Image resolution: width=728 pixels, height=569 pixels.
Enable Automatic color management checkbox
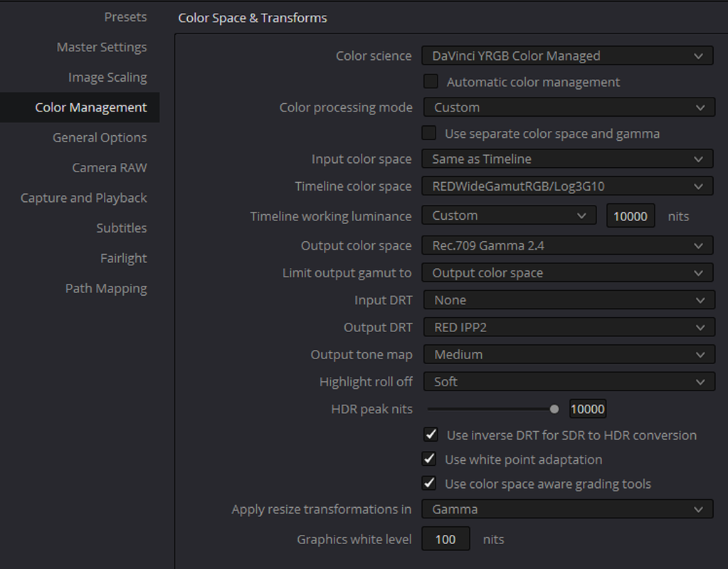pyautogui.click(x=431, y=82)
